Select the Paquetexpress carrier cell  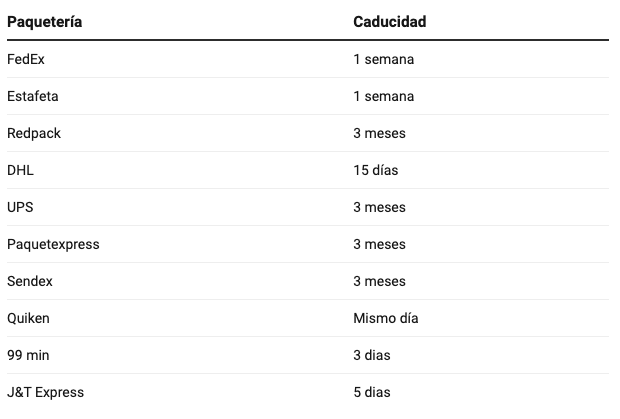tap(53, 244)
